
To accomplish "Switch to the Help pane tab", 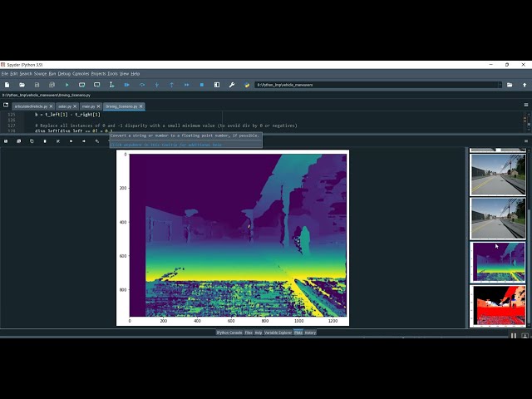I will point(259,332).
